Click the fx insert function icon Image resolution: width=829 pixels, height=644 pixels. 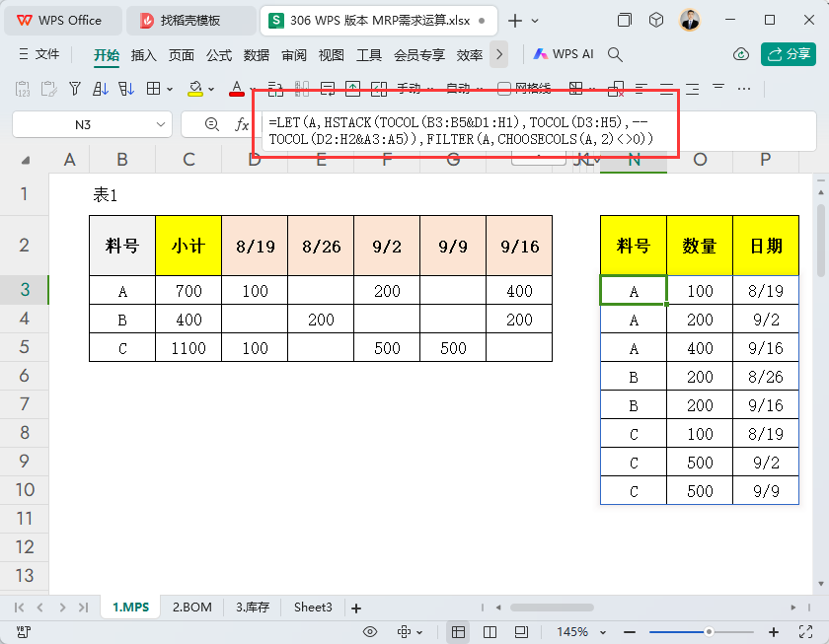pos(242,124)
